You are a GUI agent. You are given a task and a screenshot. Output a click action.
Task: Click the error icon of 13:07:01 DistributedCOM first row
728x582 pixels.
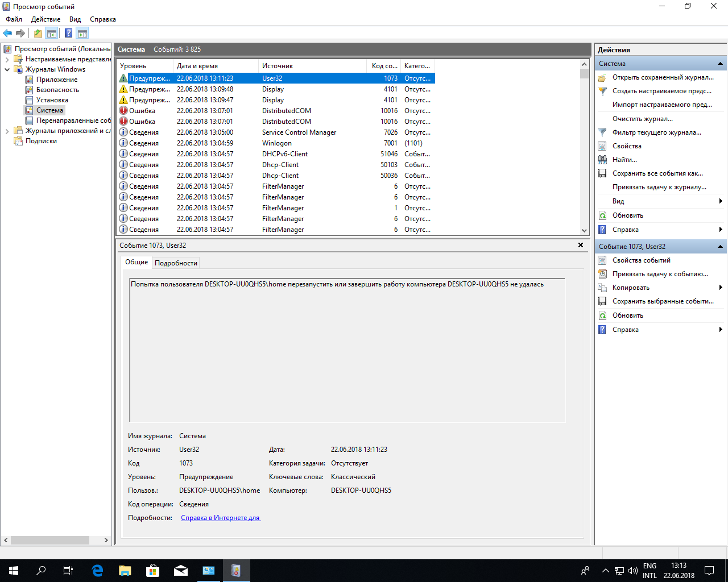pos(123,111)
